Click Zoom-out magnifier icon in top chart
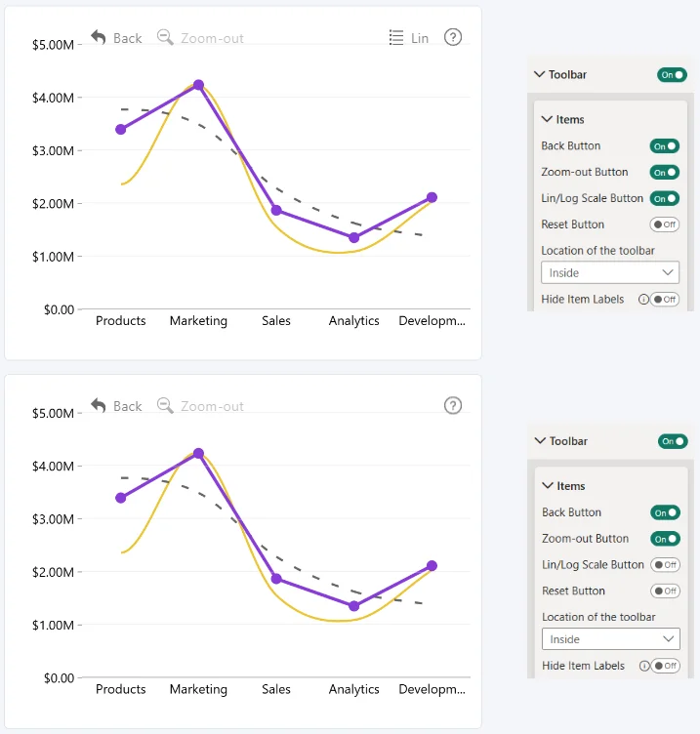Screen dimensions: 700x734 click(x=165, y=37)
